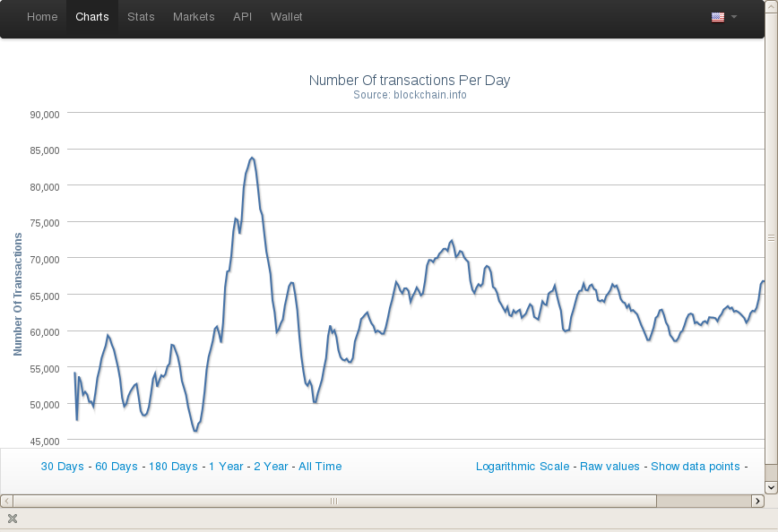The image size is (778, 532).
Task: Select the API nav item
Action: click(242, 17)
